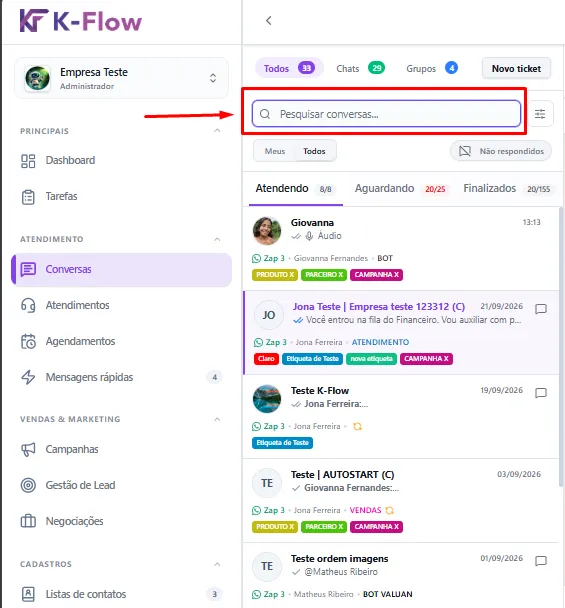The image size is (565, 608).
Task: Open the Finalizados tab
Action: 507,189
